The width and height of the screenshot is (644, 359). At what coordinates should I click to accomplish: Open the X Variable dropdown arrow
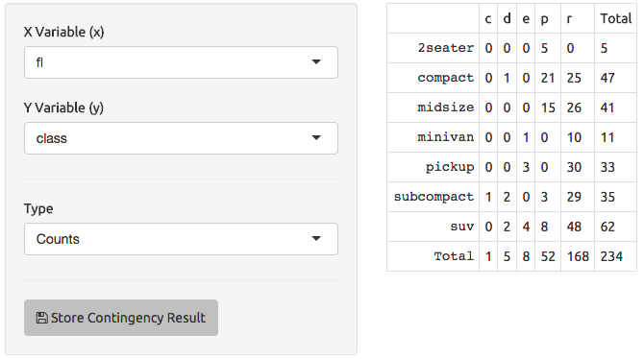pyautogui.click(x=316, y=62)
